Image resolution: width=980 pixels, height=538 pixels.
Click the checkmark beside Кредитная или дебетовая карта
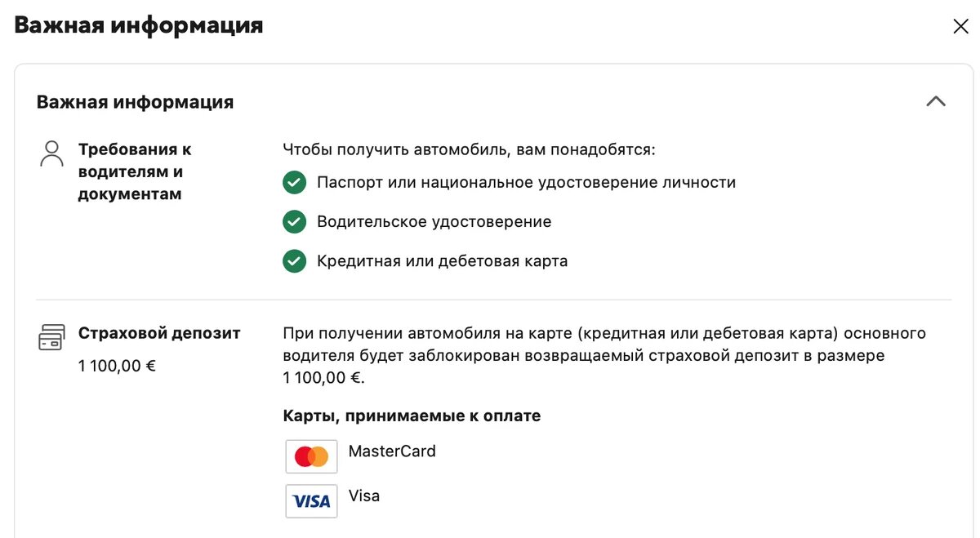[x=294, y=262]
